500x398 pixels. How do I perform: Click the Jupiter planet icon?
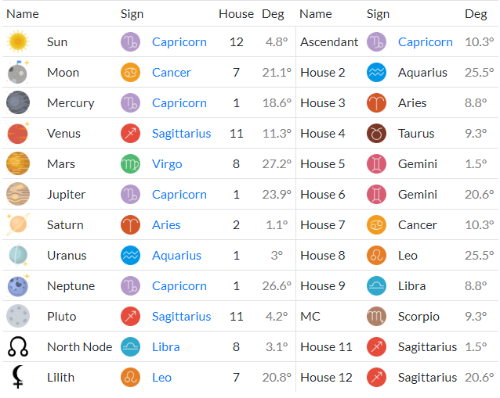coord(18,194)
